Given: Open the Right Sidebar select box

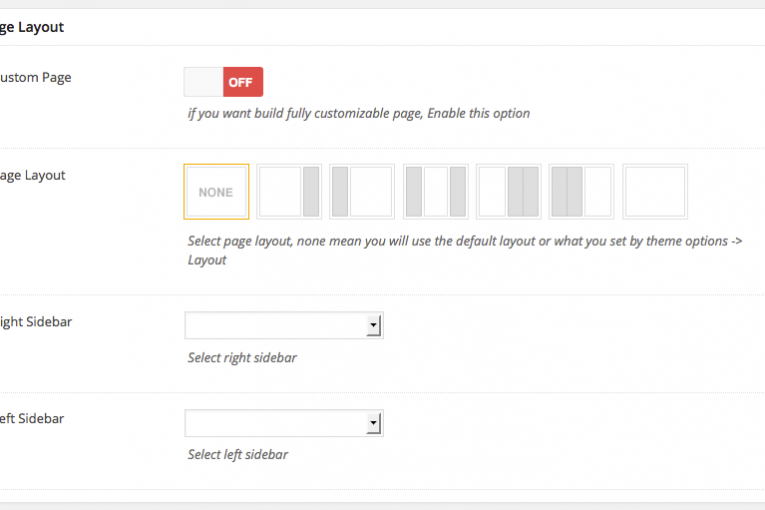Looking at the screenshot, I should point(284,326).
